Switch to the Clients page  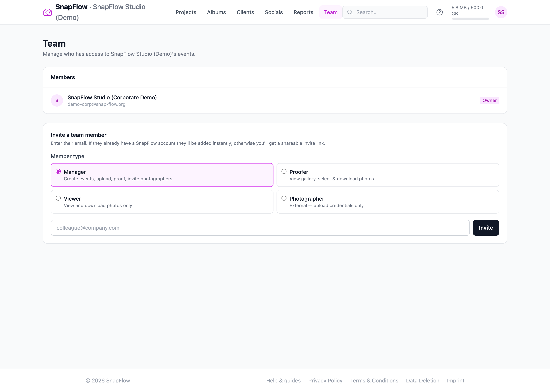pyautogui.click(x=245, y=12)
